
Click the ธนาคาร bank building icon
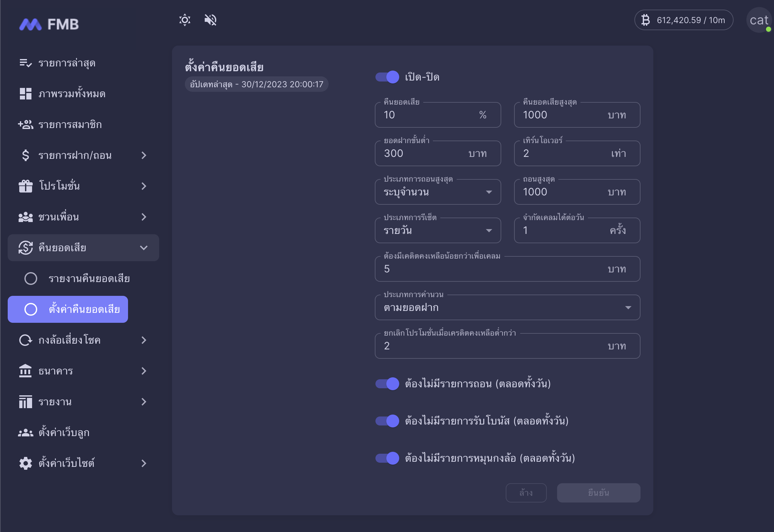coord(26,371)
